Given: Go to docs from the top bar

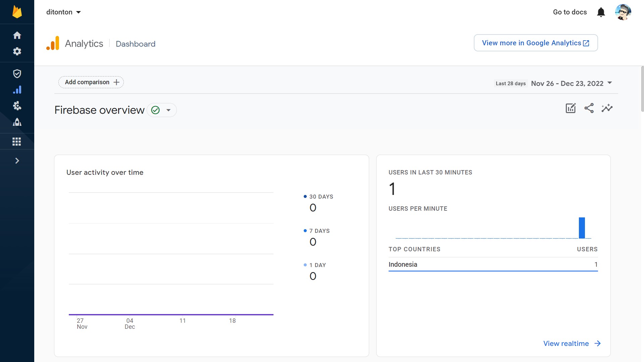Looking at the screenshot, I should 569,12.
